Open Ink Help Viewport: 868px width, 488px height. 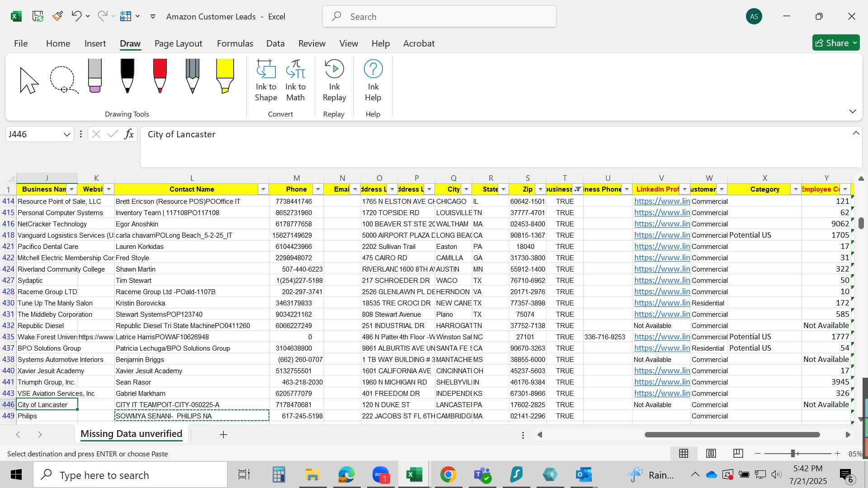373,81
